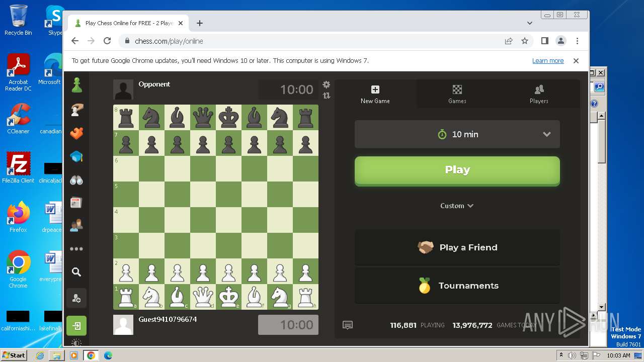Click the taskbar volume speaker icon
This screenshot has width=644, height=362.
(573, 355)
